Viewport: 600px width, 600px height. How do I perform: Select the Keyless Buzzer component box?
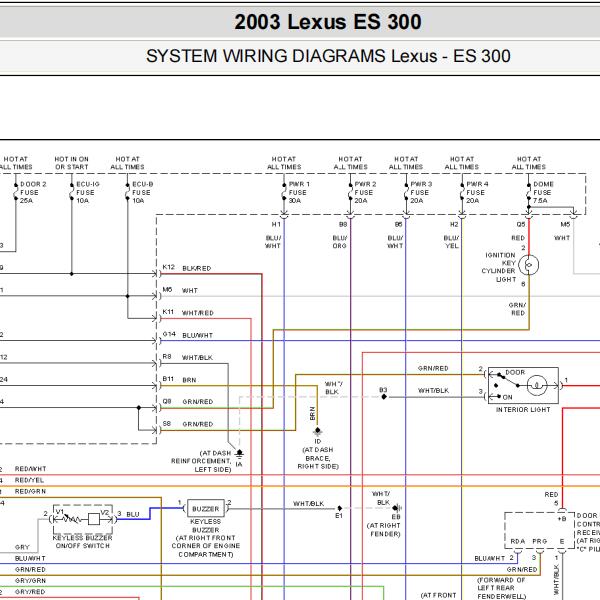point(206,509)
